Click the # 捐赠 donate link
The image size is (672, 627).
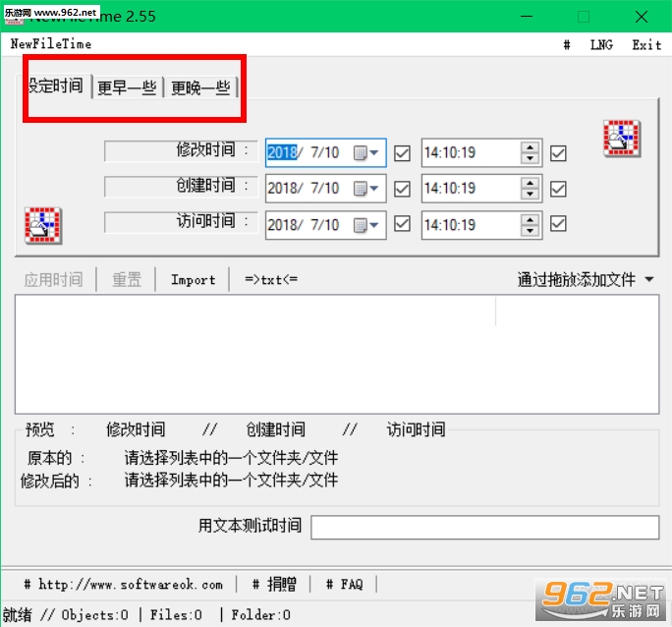pos(274,584)
